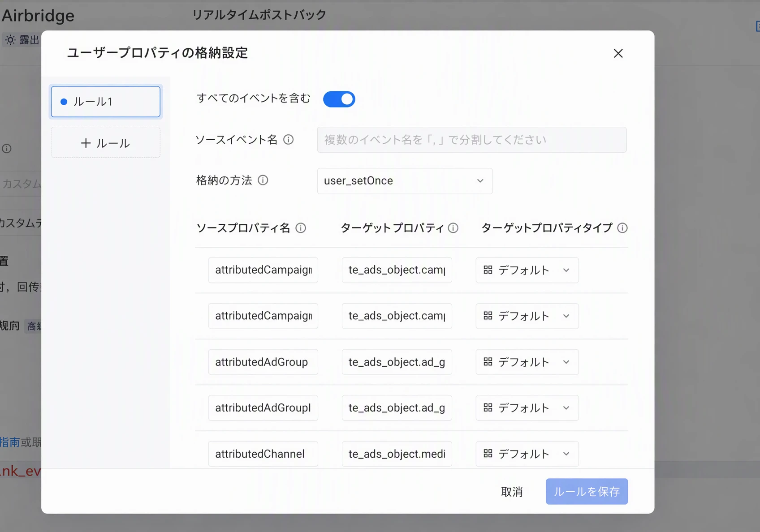Click the attributedAdGroup source property field

[x=263, y=362]
